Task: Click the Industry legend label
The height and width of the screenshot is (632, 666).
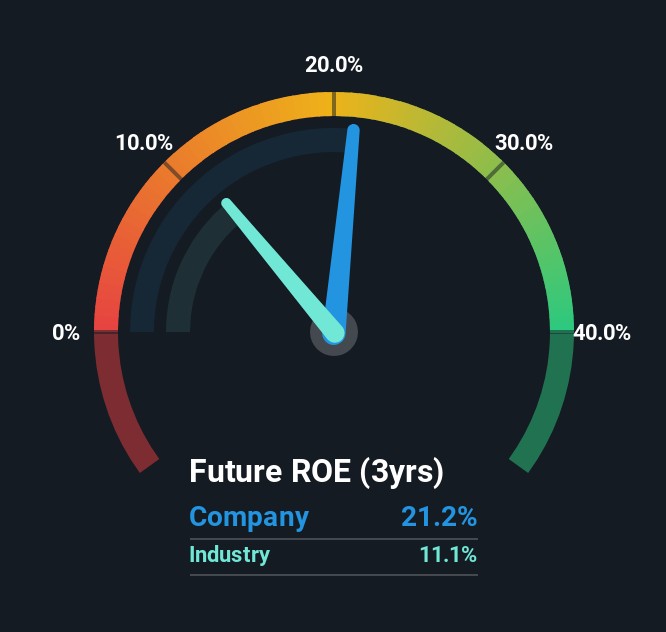Action: pyautogui.click(x=230, y=554)
